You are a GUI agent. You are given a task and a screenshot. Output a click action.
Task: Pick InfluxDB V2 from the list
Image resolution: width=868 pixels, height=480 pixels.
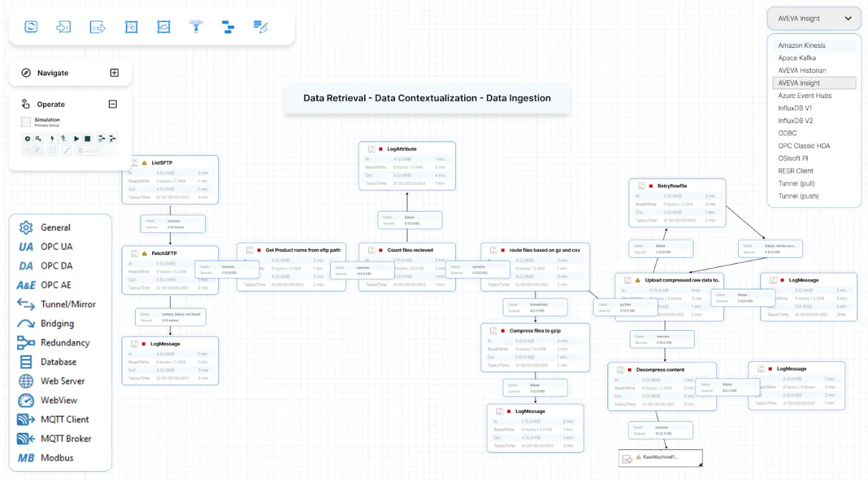click(x=815, y=120)
